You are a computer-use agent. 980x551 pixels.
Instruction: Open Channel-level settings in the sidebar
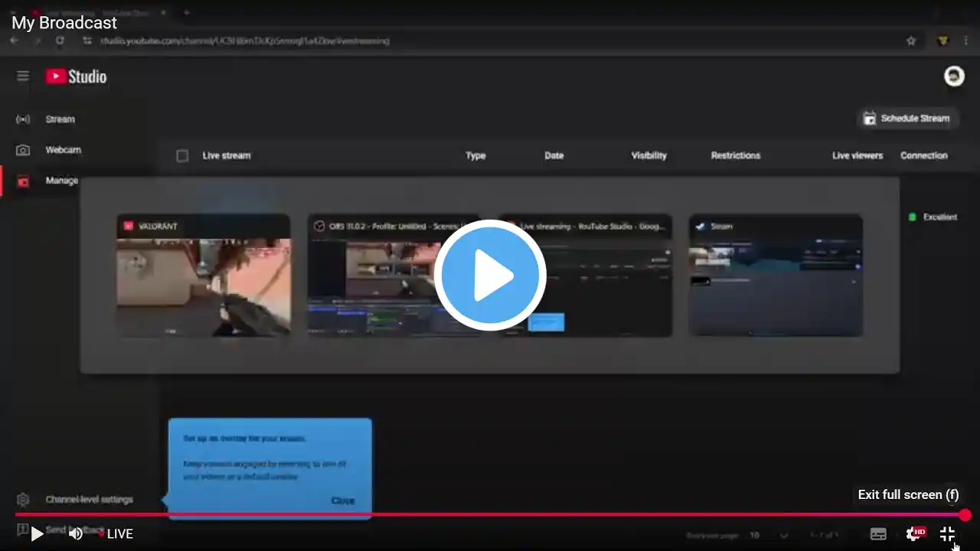click(89, 500)
